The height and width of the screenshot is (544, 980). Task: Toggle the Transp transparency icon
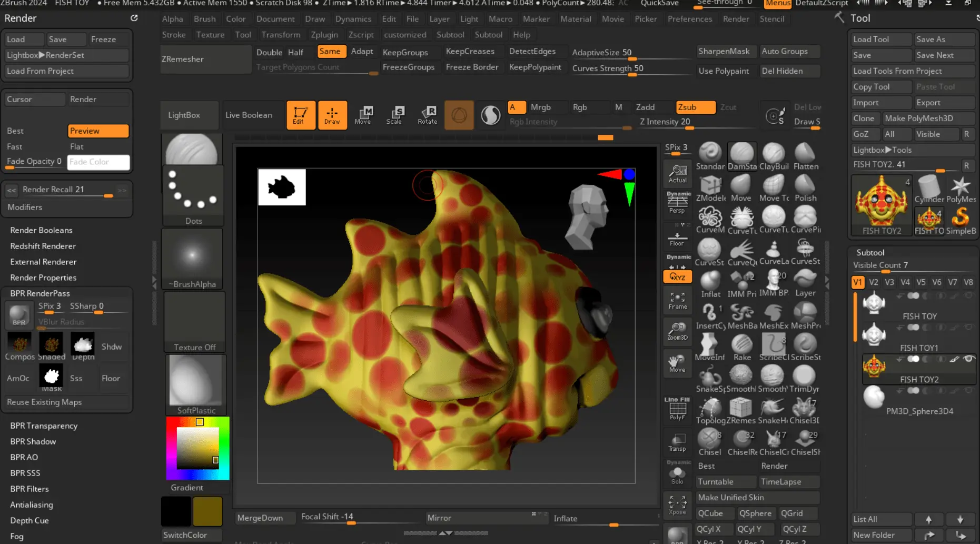(x=677, y=442)
